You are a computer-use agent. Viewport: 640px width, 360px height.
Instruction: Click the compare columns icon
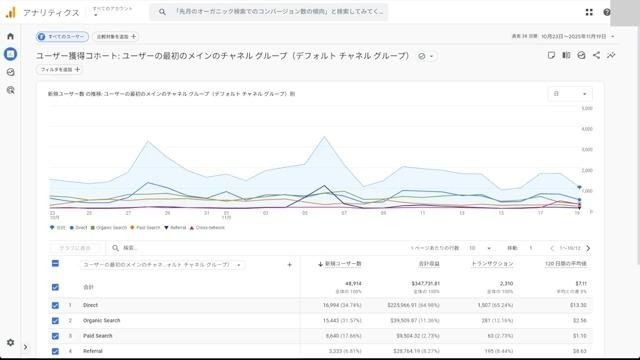(x=566, y=55)
